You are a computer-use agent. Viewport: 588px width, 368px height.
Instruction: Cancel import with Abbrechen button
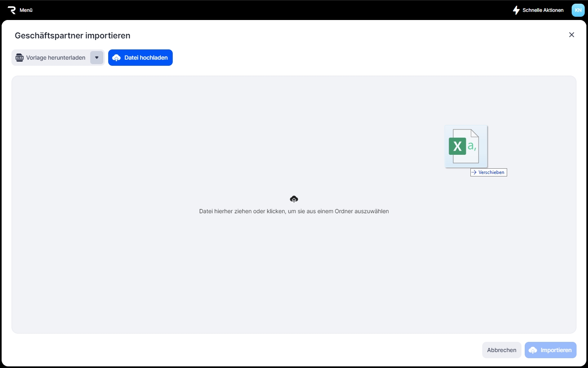click(501, 350)
